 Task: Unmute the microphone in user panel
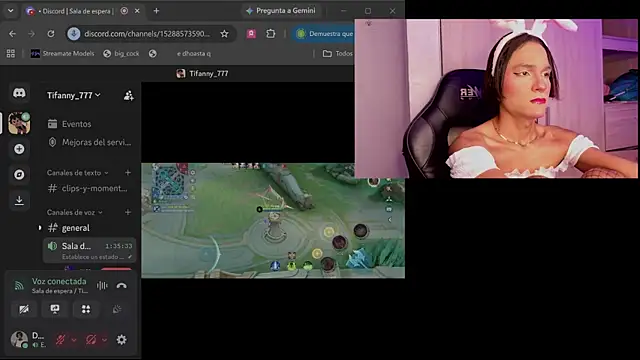point(61,340)
